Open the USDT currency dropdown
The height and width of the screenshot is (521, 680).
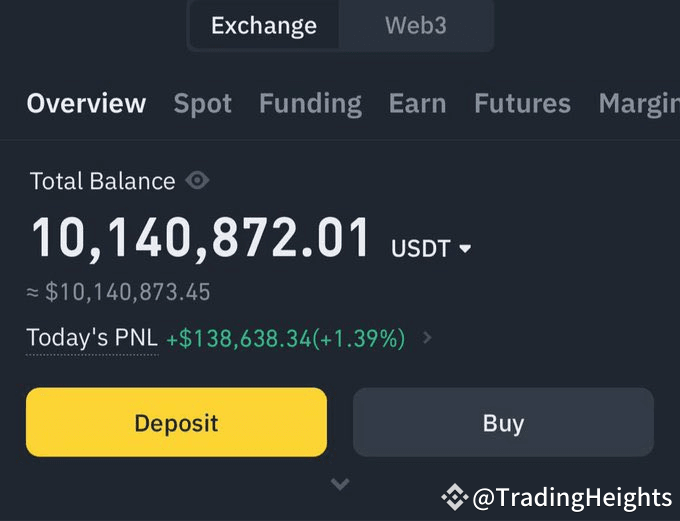431,247
